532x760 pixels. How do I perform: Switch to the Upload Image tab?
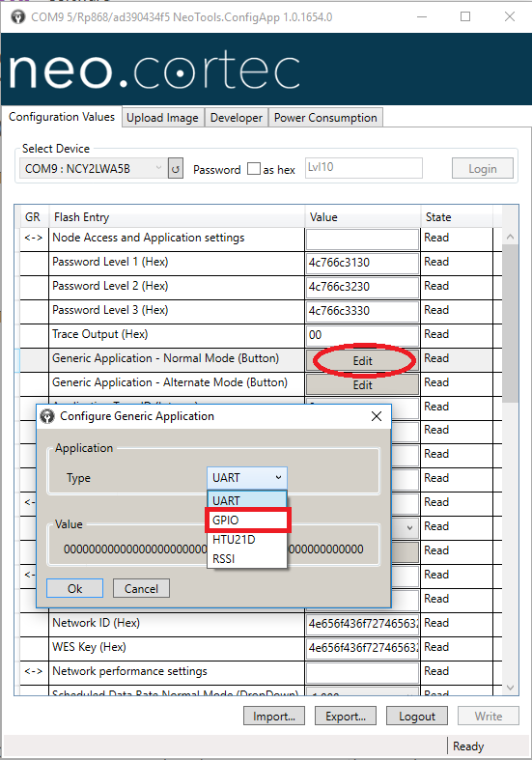tap(162, 118)
